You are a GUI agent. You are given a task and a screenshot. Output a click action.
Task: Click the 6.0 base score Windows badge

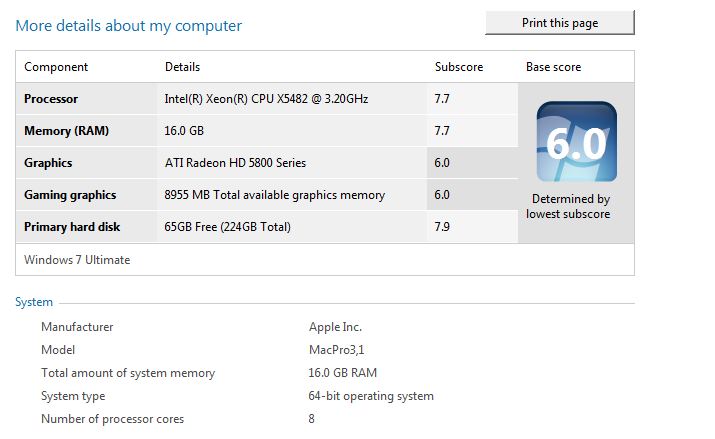[x=576, y=142]
